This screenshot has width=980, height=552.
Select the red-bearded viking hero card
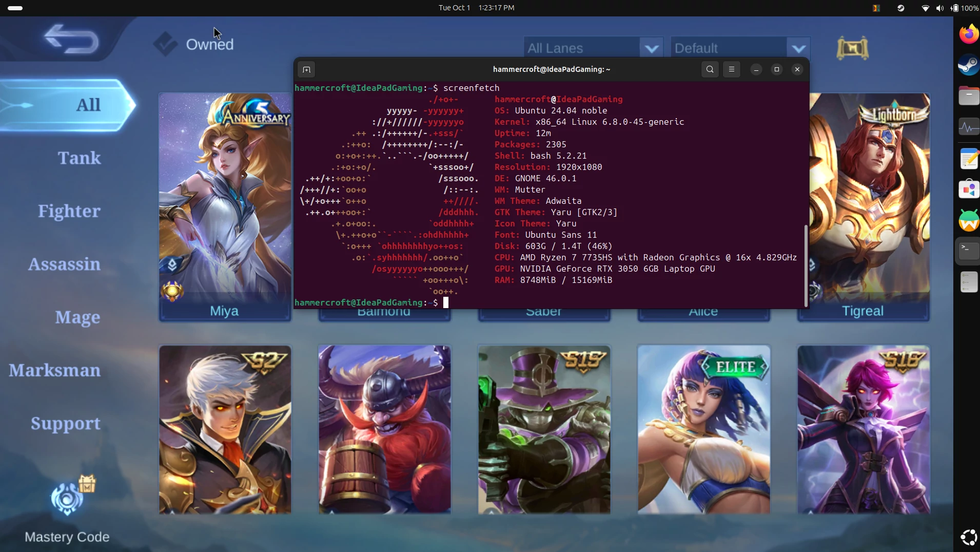[x=385, y=430]
